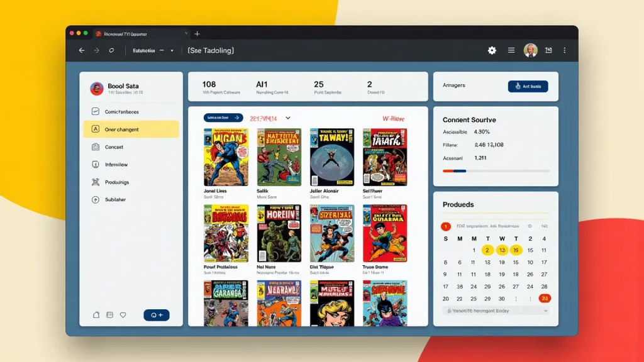Click the Boool Sata profile avatar
Viewport: 644px width, 362px height.
click(x=97, y=88)
